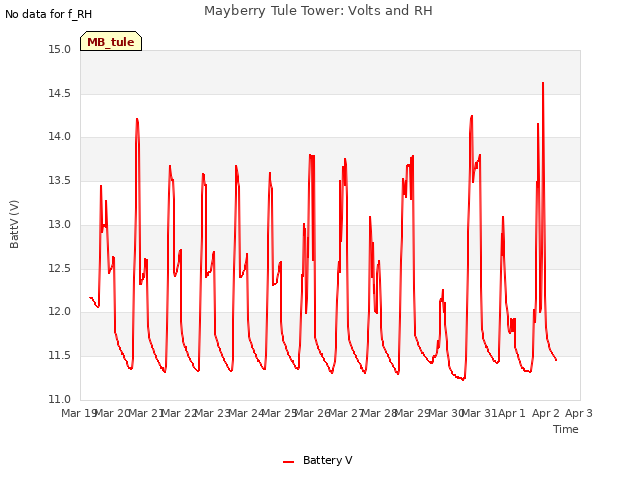Click the Apr 1 x-axis date label

(x=512, y=413)
